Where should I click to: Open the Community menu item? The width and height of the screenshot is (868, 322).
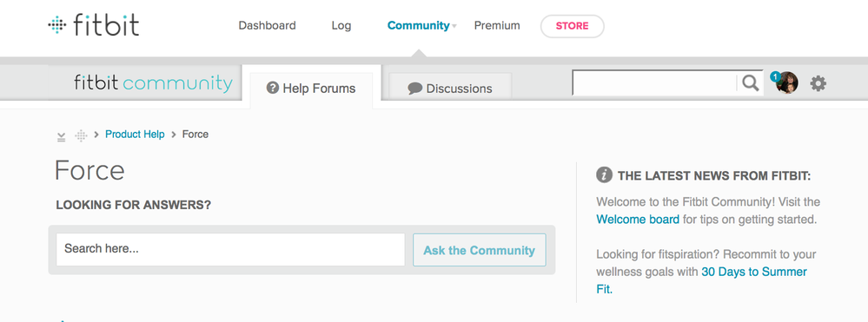tap(418, 25)
